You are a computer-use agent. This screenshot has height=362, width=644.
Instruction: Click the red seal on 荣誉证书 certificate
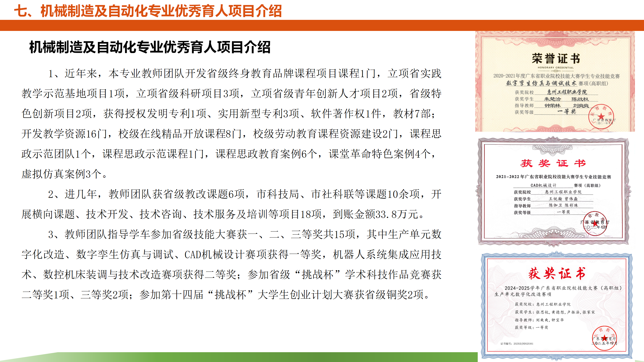[601, 117]
